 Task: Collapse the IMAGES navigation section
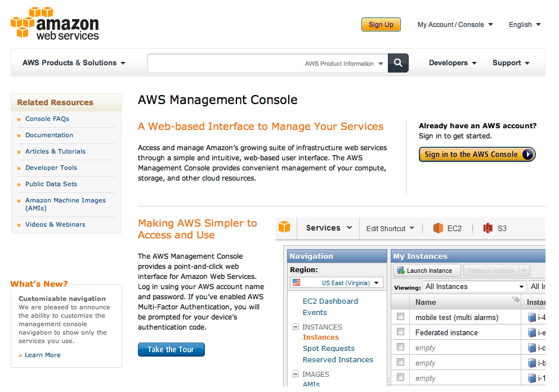[295, 374]
